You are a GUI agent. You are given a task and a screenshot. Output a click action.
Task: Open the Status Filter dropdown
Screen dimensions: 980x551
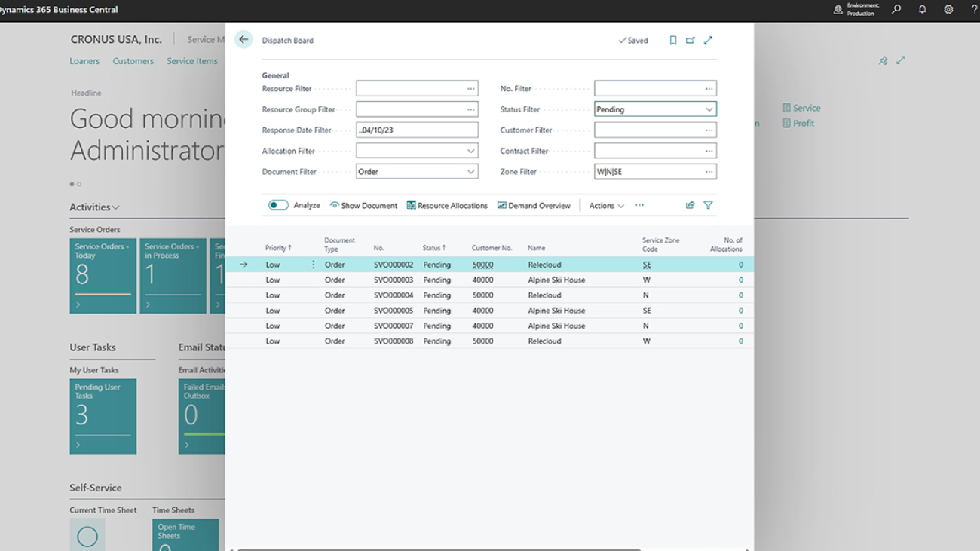(709, 109)
